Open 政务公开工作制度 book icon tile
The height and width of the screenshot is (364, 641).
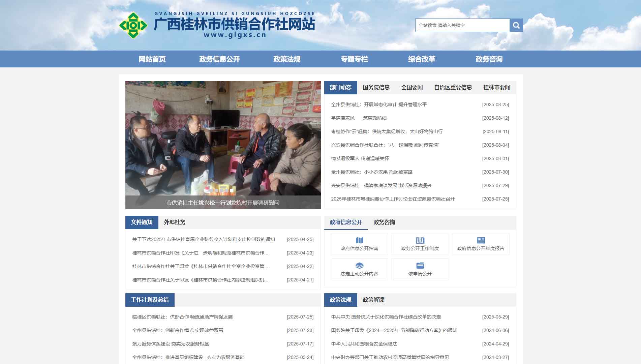click(420, 244)
